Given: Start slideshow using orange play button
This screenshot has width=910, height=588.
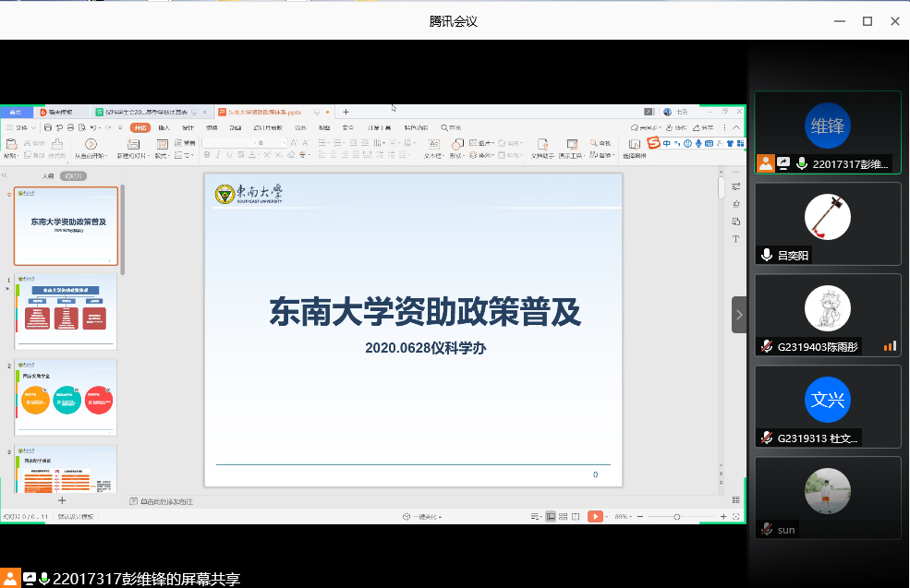Looking at the screenshot, I should 596,516.
